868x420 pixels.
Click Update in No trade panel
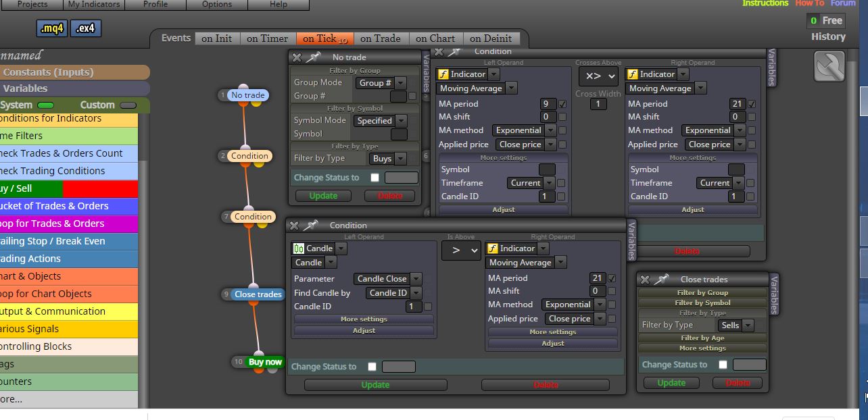pos(323,196)
